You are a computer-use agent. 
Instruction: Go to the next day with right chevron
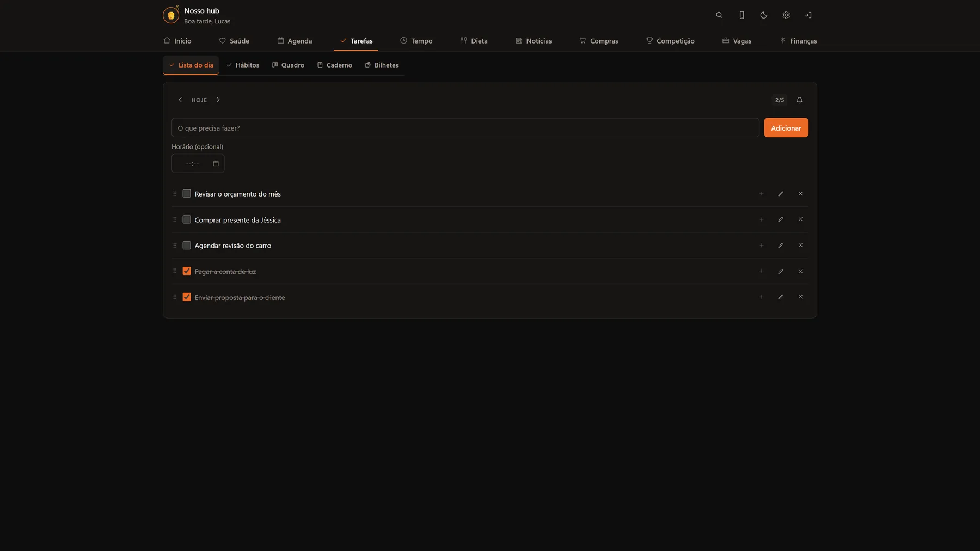[x=218, y=100]
